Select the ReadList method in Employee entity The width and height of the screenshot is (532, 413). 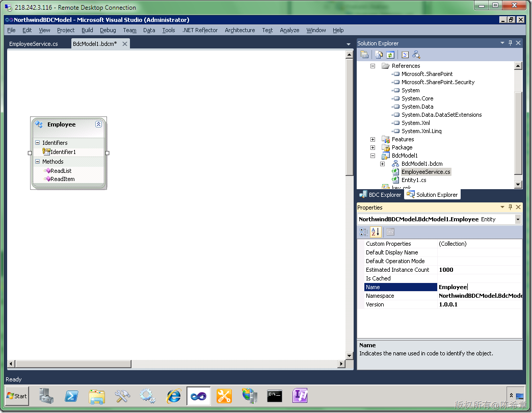[61, 171]
